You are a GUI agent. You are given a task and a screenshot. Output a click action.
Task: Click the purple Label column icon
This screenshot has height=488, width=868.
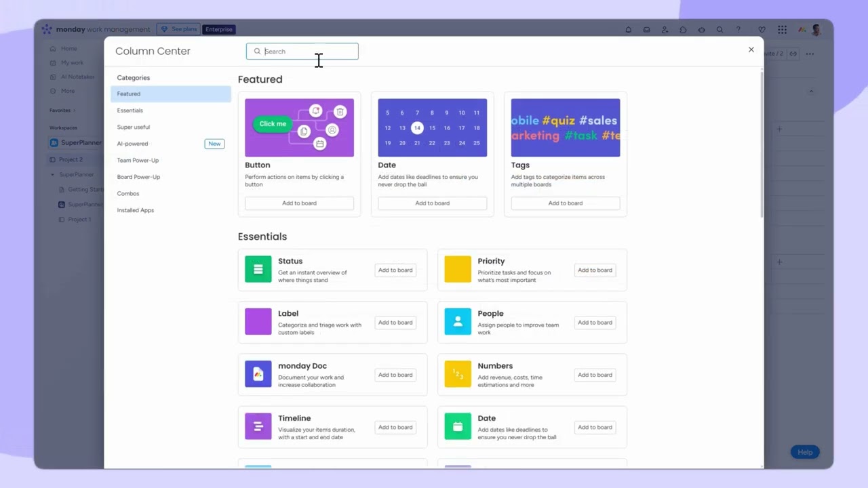click(258, 322)
